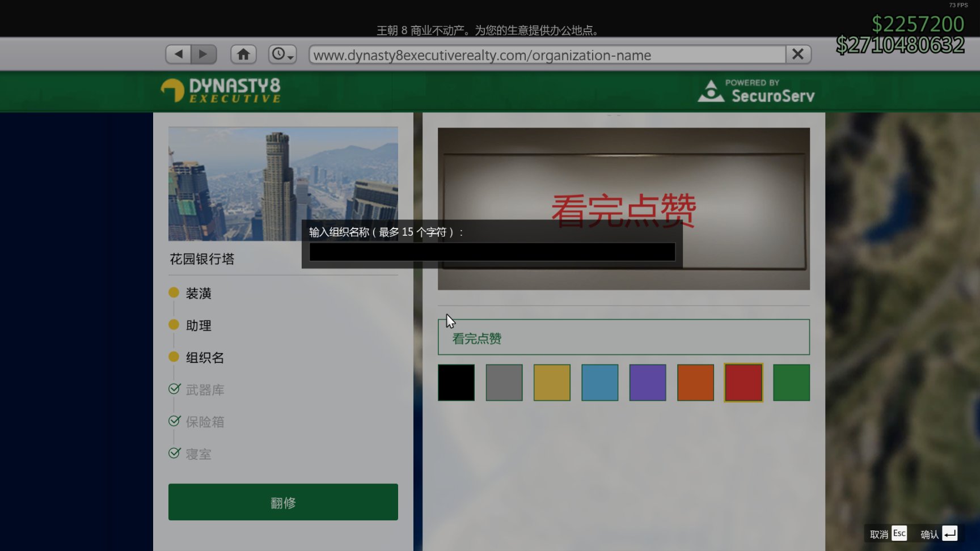Screen dimensions: 980x551
Task: Click the Maze Bank Tower building thumbnail
Action: (283, 184)
